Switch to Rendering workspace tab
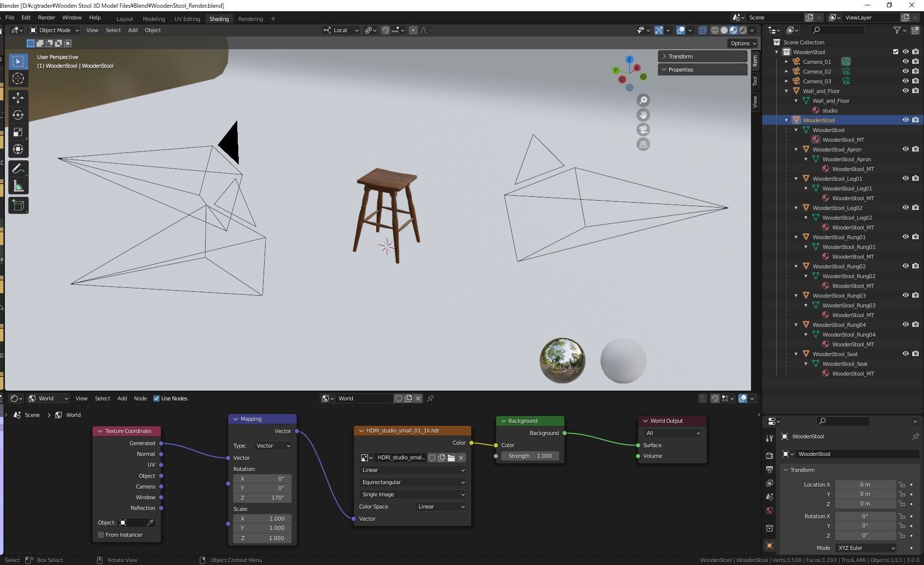 click(x=250, y=19)
